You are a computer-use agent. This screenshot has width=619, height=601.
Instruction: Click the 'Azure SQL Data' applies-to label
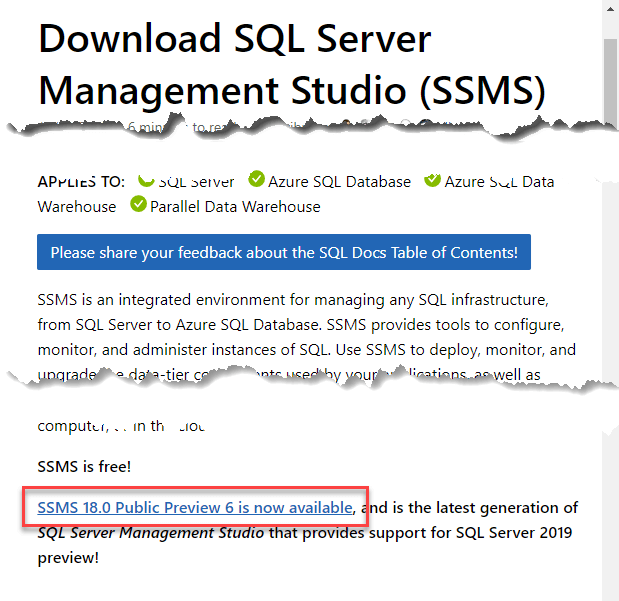coord(499,182)
